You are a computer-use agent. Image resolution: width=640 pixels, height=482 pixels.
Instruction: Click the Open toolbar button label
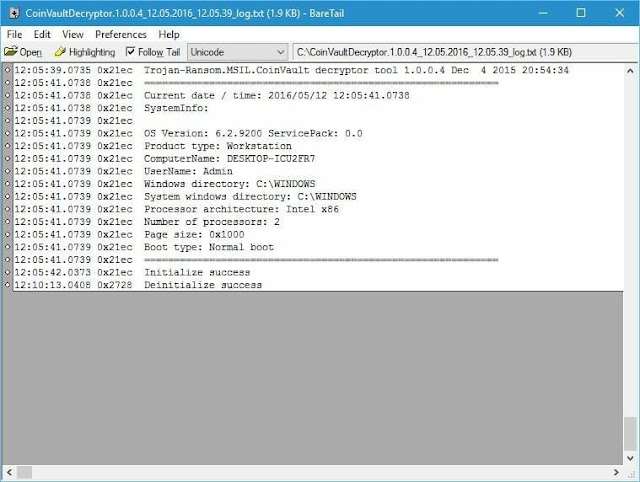(31, 52)
